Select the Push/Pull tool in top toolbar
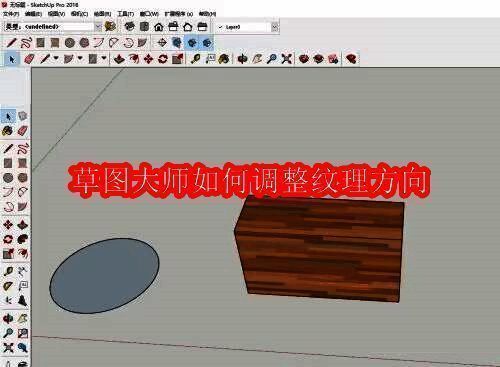The width and height of the screenshot is (500, 367). (119, 59)
